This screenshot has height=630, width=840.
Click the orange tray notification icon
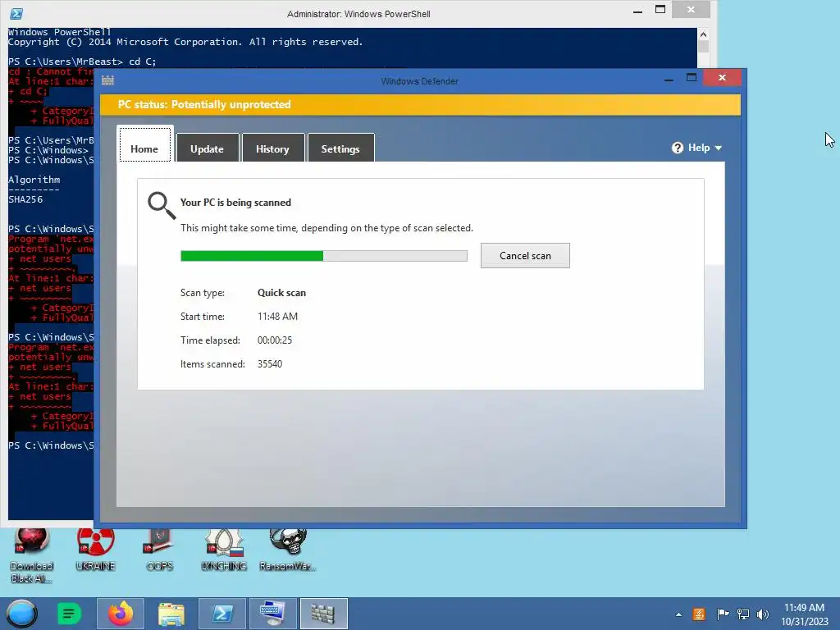(699, 614)
